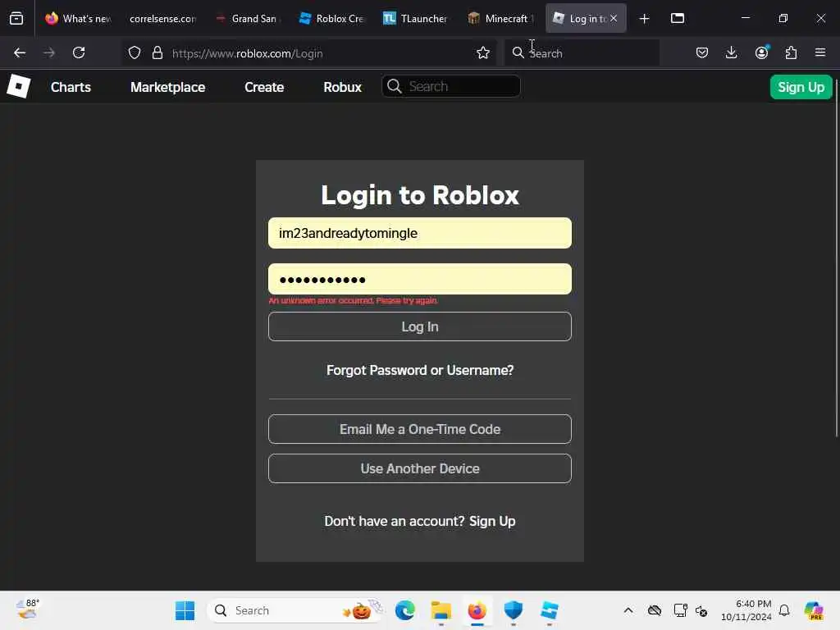Go to Roblox home via logo
The image size is (840, 630).
click(x=18, y=86)
